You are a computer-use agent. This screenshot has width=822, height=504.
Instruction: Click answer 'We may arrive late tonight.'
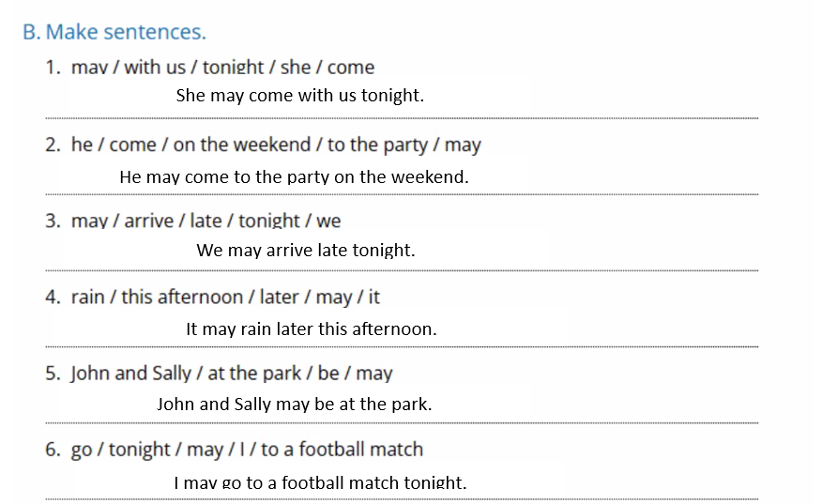click(x=306, y=251)
